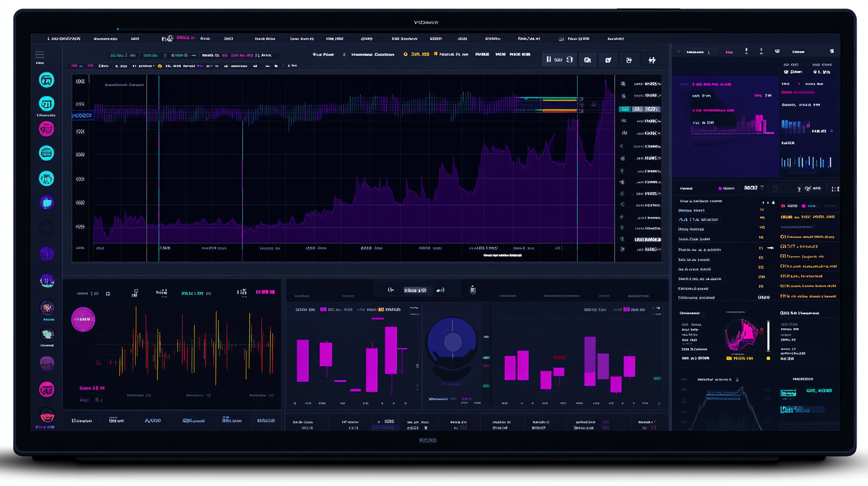
Task: Select the pause icon in the chart toolbar
Action: click(549, 60)
